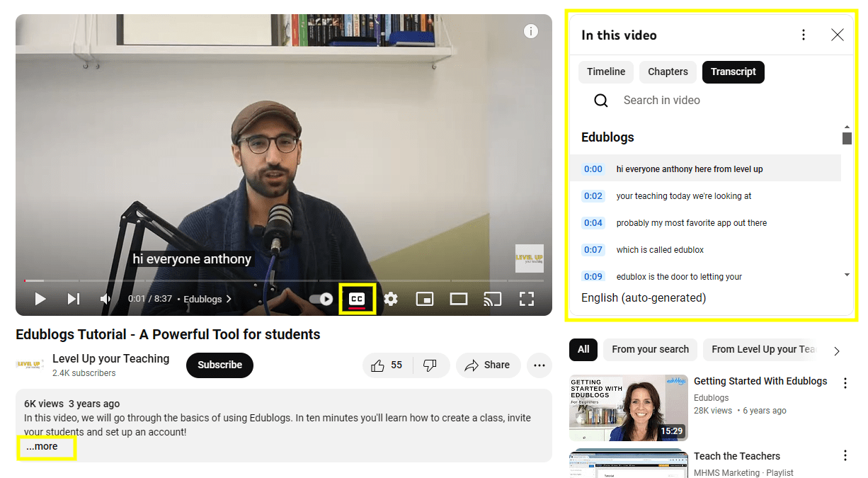Cast the video to a TV
The width and height of the screenshot is (868, 478).
click(x=493, y=299)
